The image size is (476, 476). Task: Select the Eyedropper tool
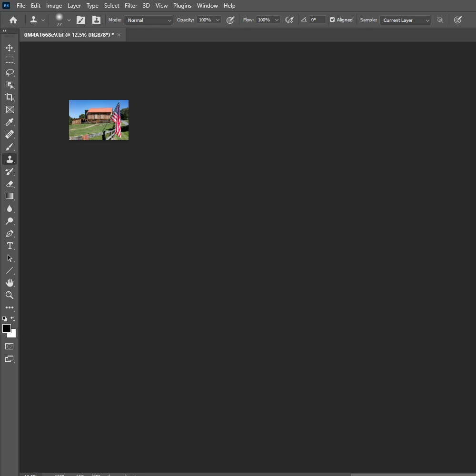click(x=10, y=122)
